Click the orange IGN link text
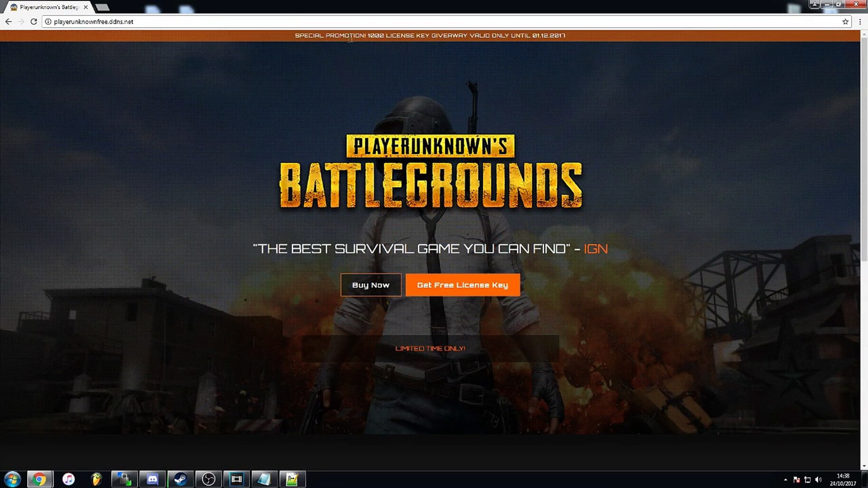 [x=595, y=249]
